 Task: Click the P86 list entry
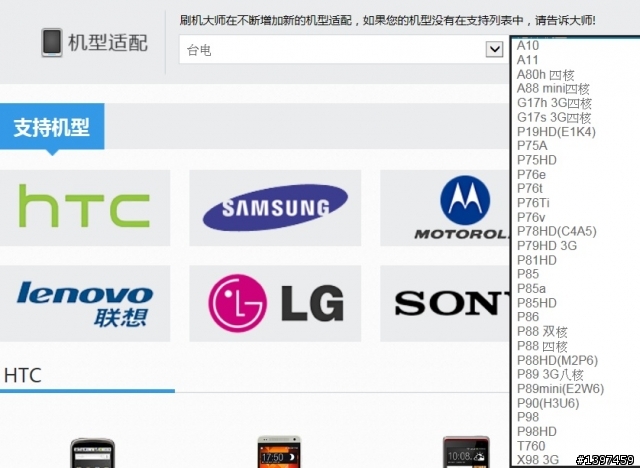tap(528, 317)
